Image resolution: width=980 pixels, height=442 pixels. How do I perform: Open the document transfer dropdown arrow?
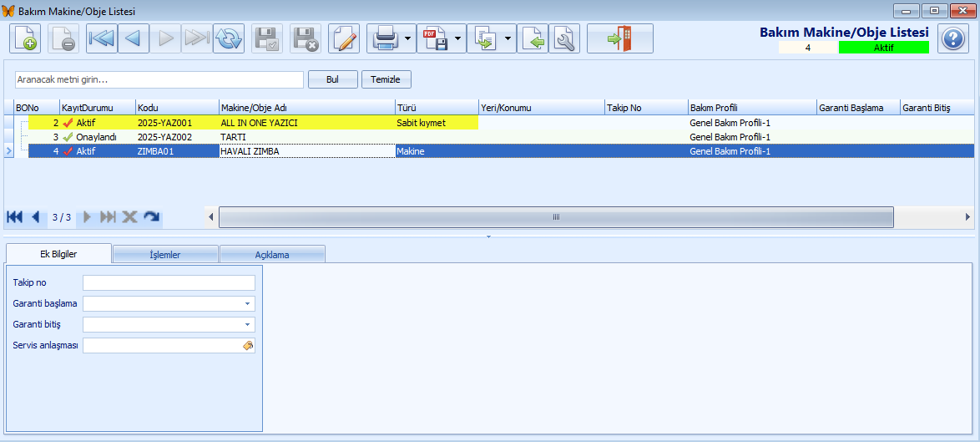pyautogui.click(x=508, y=38)
